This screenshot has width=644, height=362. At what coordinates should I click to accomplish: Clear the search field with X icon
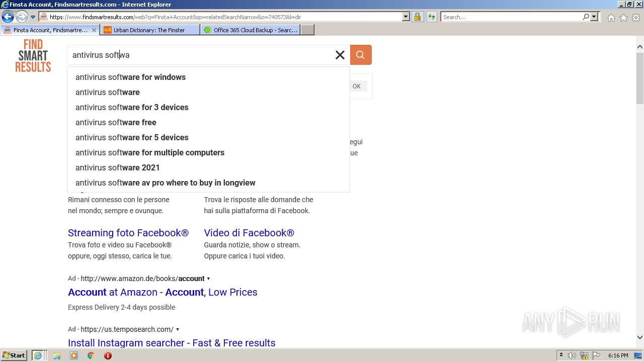click(340, 55)
